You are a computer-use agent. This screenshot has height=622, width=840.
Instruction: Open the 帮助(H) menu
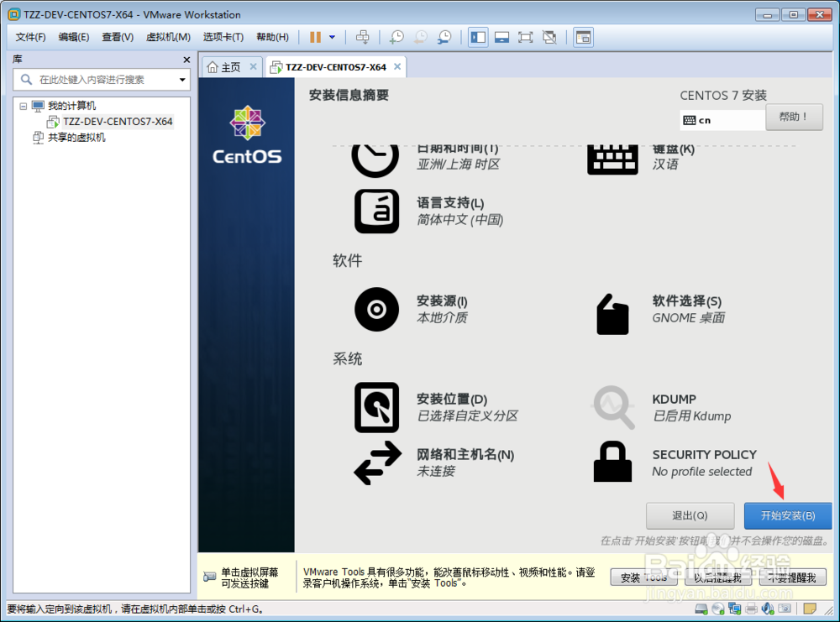pos(272,37)
